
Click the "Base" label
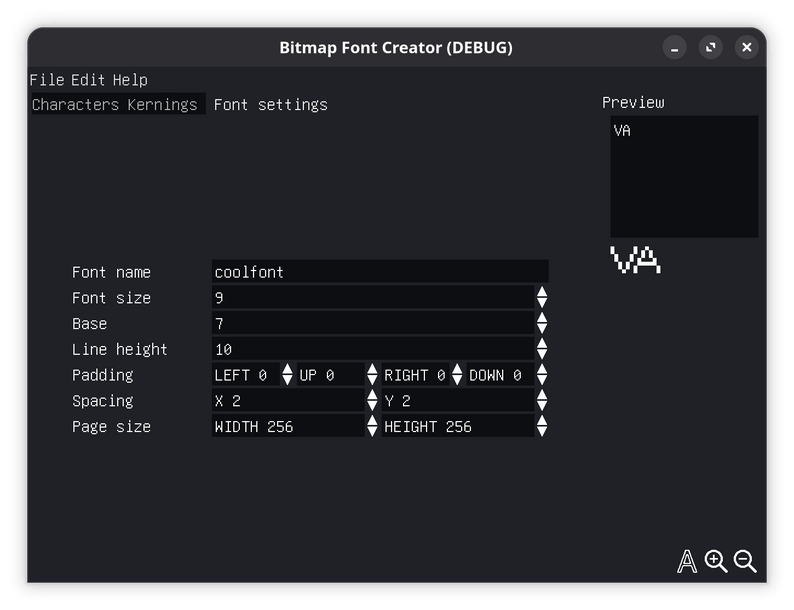tap(89, 324)
